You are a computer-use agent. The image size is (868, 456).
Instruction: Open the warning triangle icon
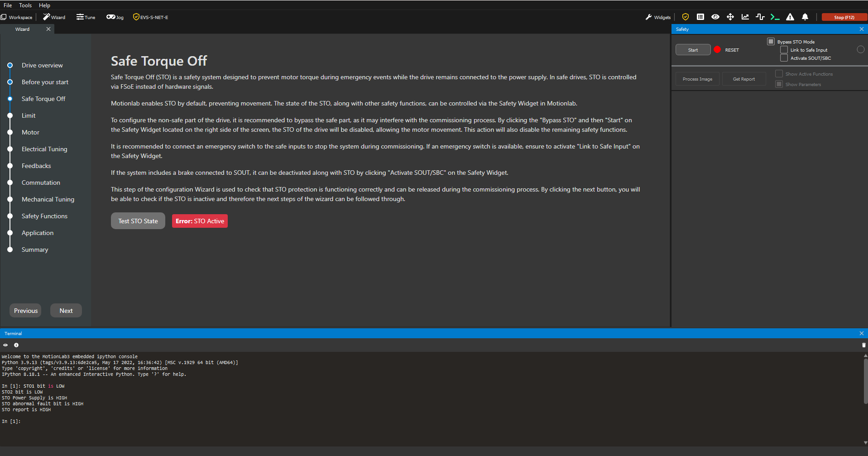coord(790,17)
